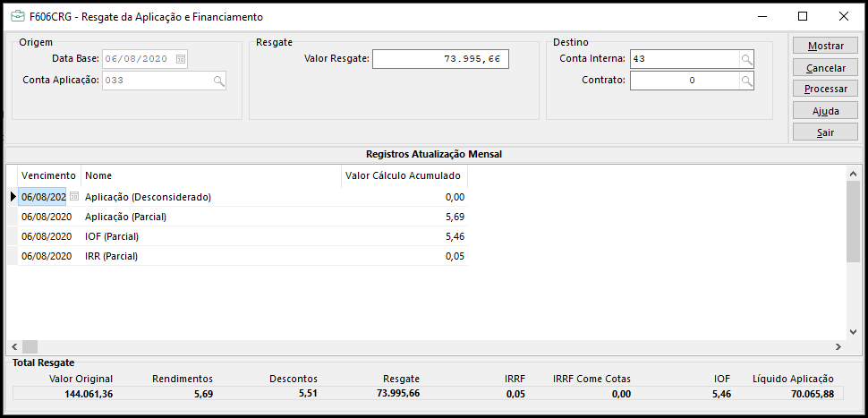The image size is (868, 418).
Task: Open Ajuda help button
Action: click(x=825, y=111)
